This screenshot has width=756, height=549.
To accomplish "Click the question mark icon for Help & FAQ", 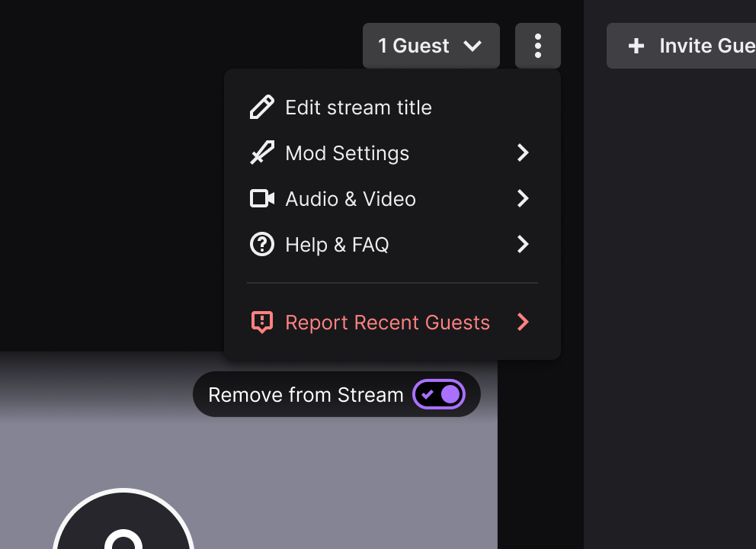I will pyautogui.click(x=262, y=244).
